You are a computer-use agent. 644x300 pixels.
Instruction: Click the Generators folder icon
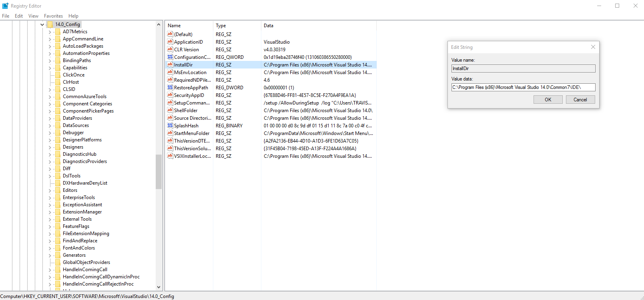tap(58, 255)
